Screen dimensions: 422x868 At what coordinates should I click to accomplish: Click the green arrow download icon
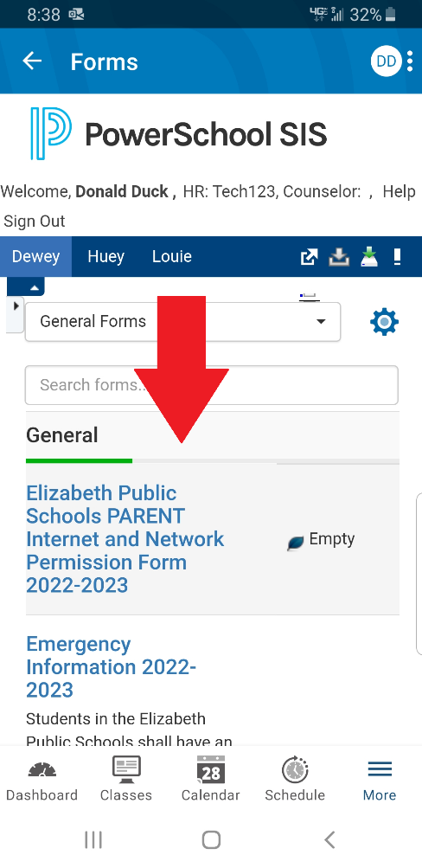point(369,257)
